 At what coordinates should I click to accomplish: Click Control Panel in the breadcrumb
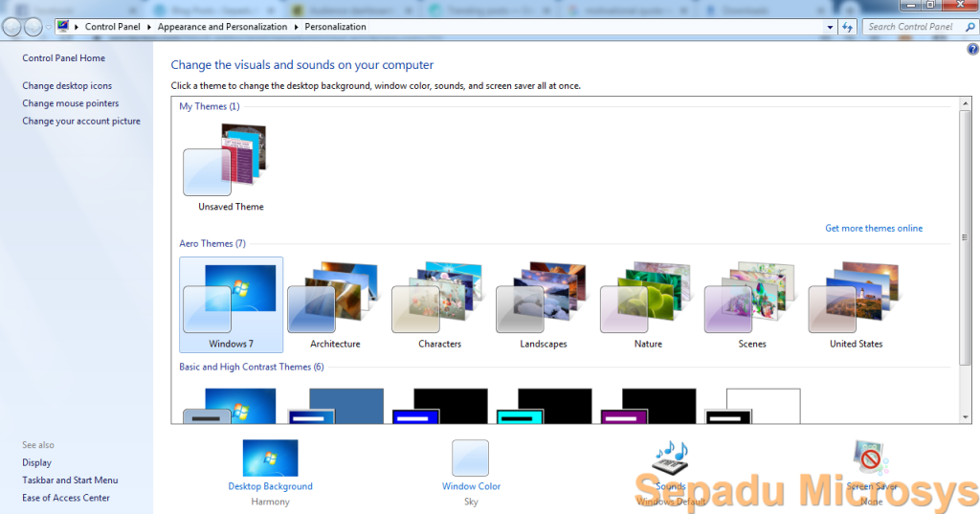[113, 27]
